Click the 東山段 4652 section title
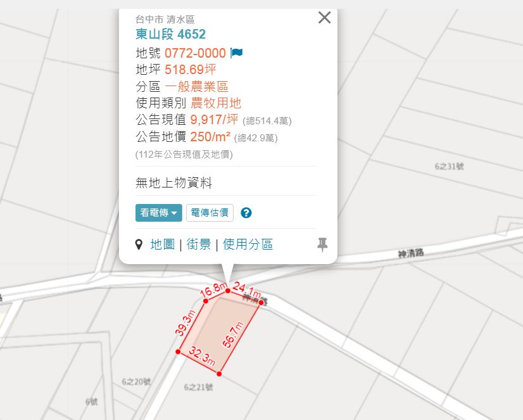523x420 pixels. tap(170, 34)
